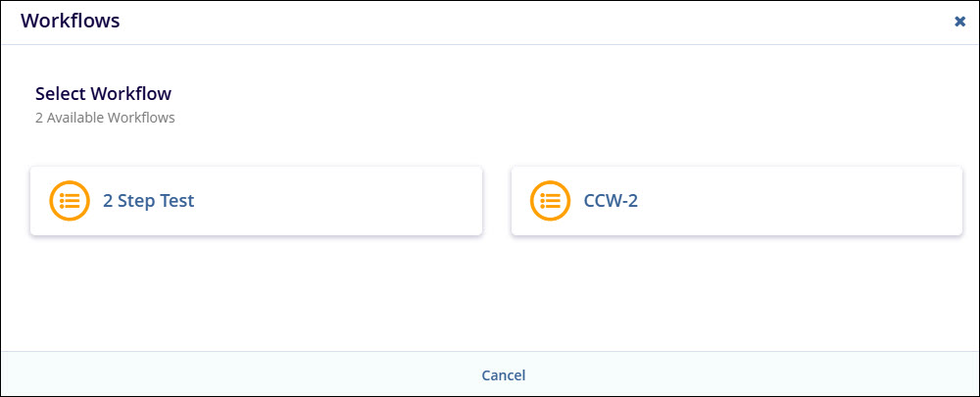Click the orange list icon beside CCW-2
Image resolution: width=980 pixels, height=397 pixels.
point(550,201)
